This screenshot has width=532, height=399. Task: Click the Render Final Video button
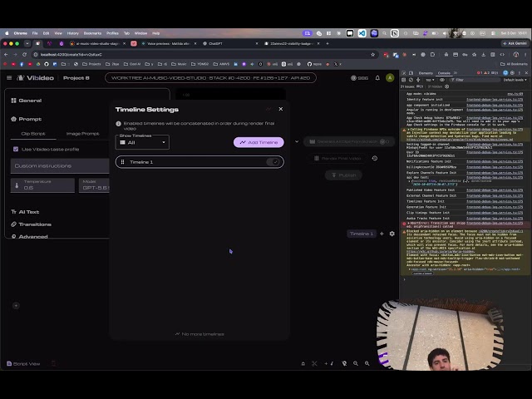click(337, 159)
